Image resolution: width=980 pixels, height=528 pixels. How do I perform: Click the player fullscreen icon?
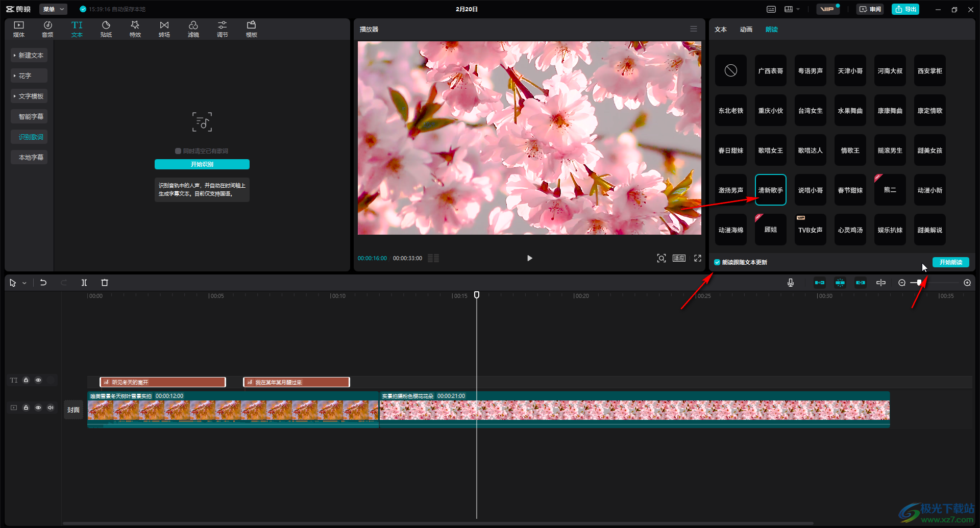698,258
